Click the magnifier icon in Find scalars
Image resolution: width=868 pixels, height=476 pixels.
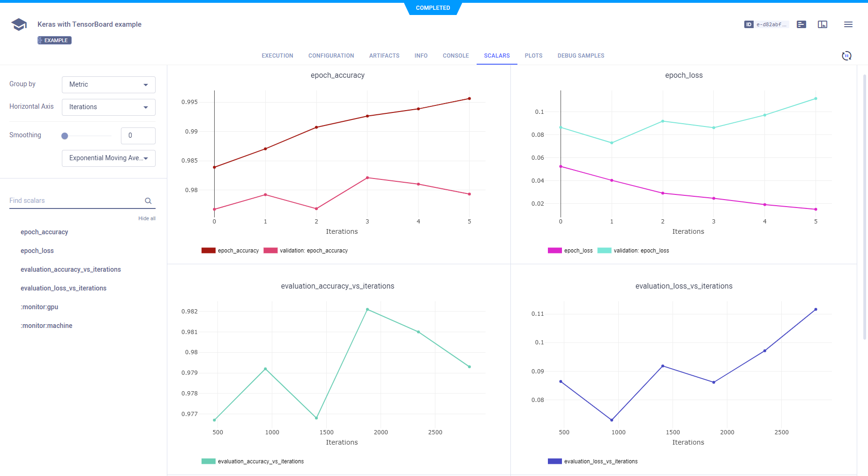pos(148,201)
